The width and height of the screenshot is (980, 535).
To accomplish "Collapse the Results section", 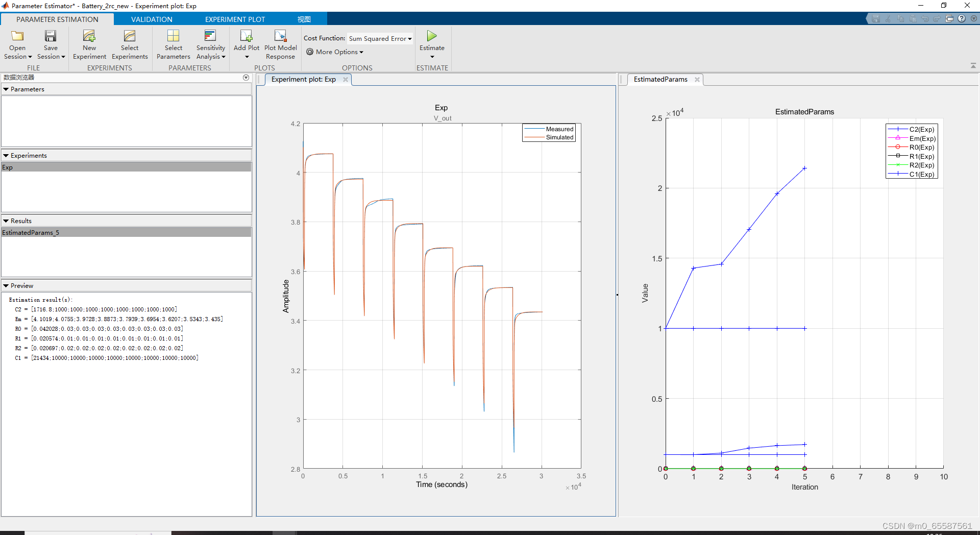I will pos(6,221).
